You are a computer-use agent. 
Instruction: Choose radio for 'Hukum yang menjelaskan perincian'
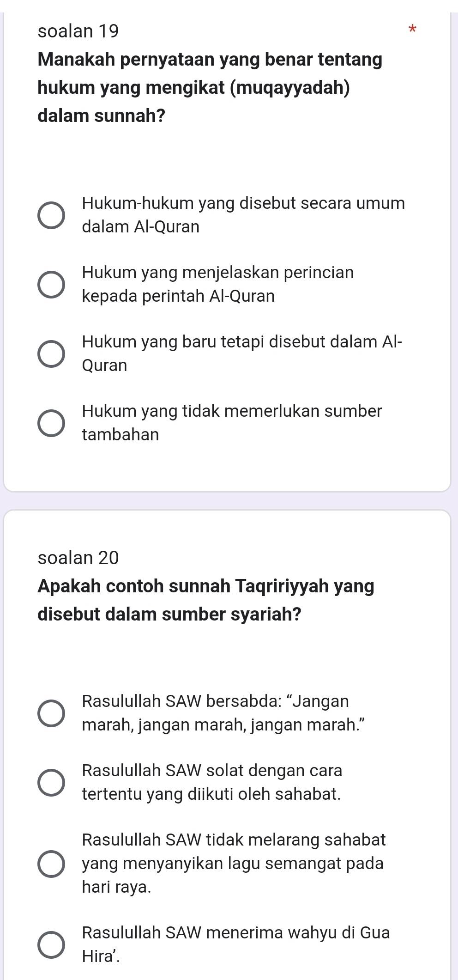coord(51,285)
